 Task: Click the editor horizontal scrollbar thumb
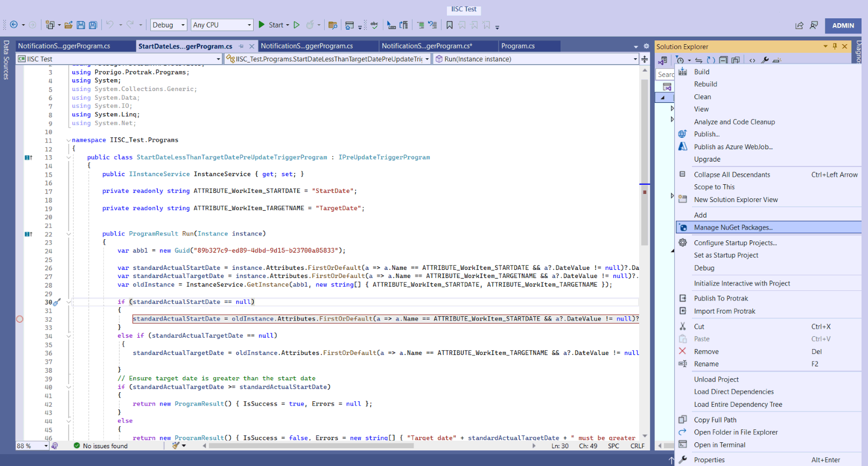pyautogui.click(x=311, y=446)
